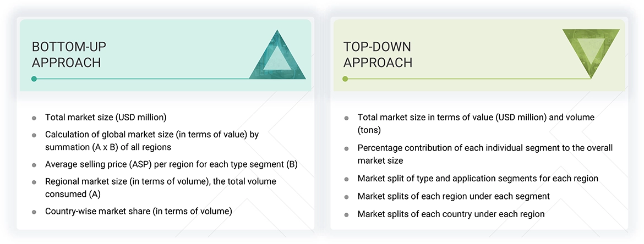The height and width of the screenshot is (244, 644).
Task: Click "Total market size (USD million)" text
Action: coord(106,117)
